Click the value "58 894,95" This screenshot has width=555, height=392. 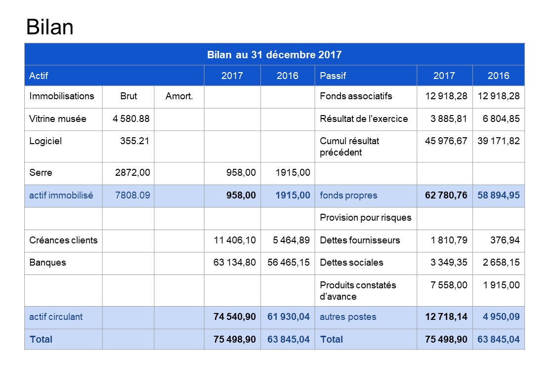click(498, 195)
